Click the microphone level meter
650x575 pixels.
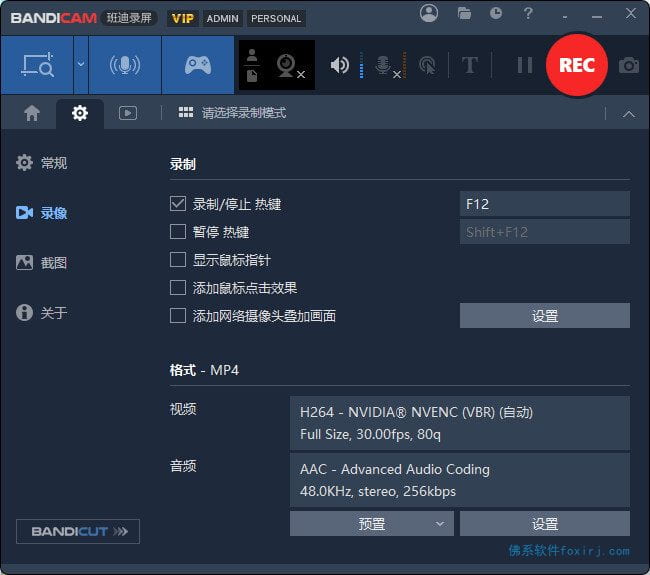click(x=405, y=65)
